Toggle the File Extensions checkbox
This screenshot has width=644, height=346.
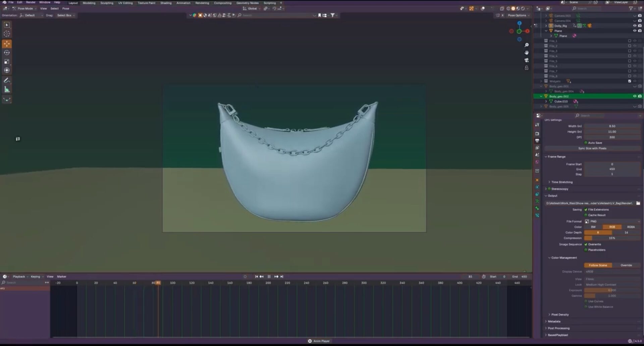pyautogui.click(x=586, y=210)
